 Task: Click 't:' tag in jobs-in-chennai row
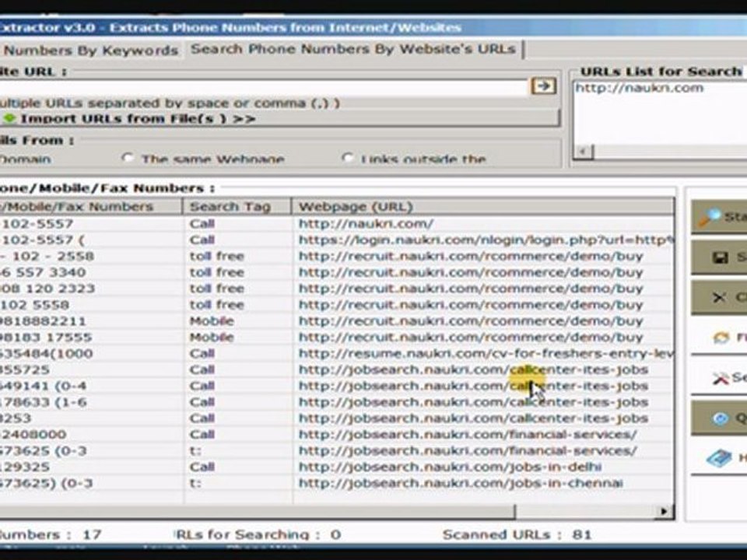(195, 483)
